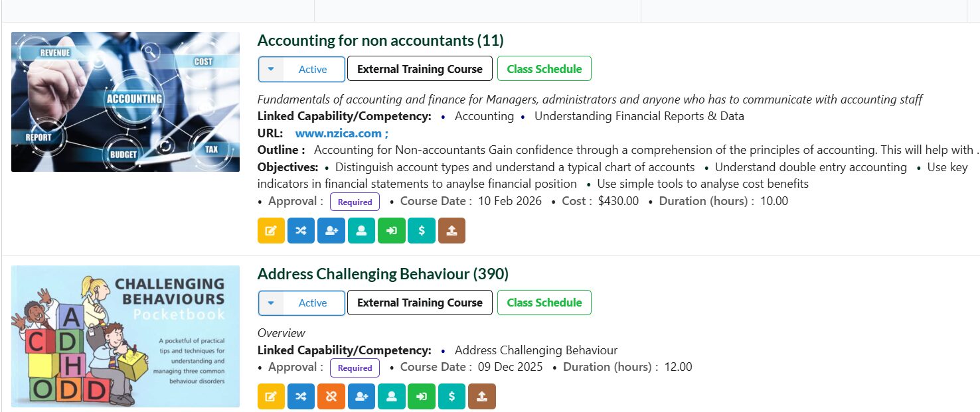The height and width of the screenshot is (412, 980).
Task: Click the teal person icon for Address Challenging Behaviour
Action: [x=391, y=397]
